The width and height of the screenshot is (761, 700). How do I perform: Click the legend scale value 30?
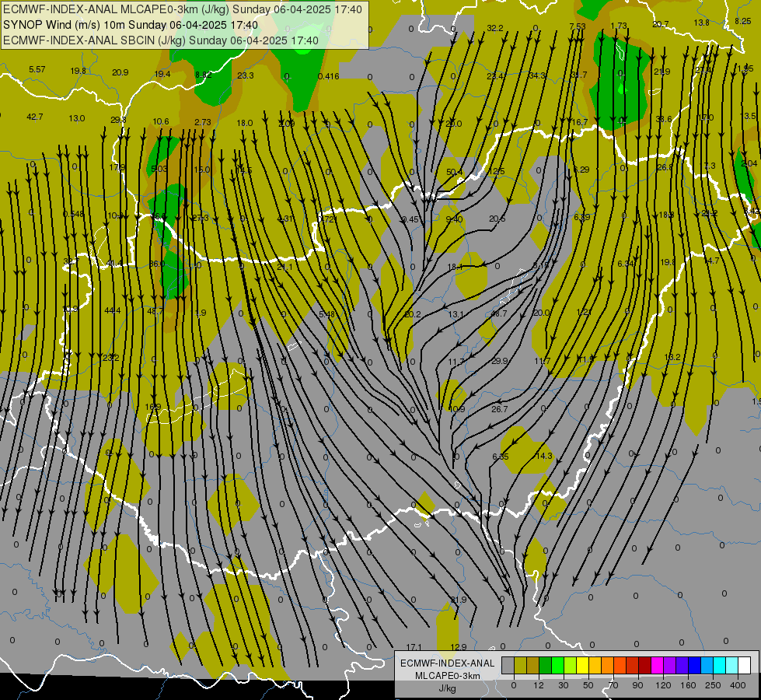pos(564,685)
